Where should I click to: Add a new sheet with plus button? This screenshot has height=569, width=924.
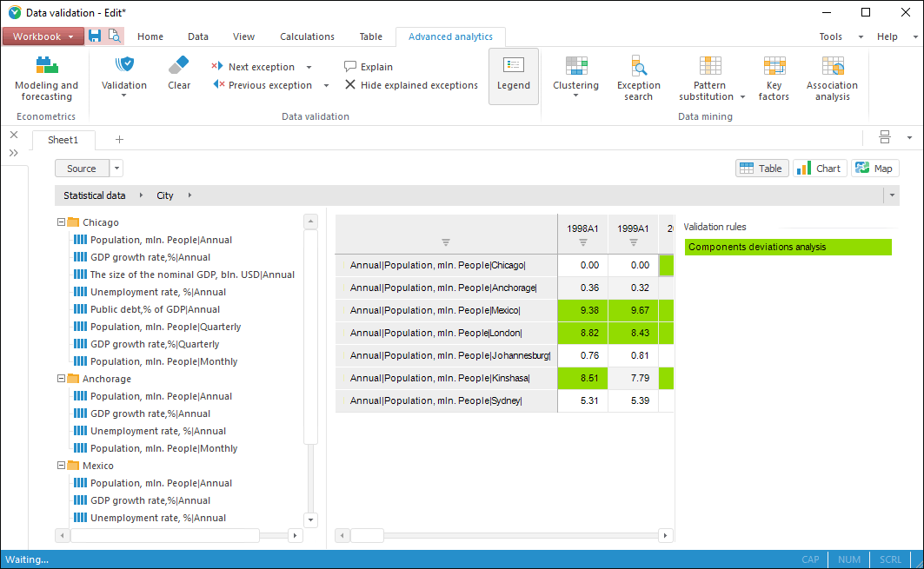click(119, 140)
